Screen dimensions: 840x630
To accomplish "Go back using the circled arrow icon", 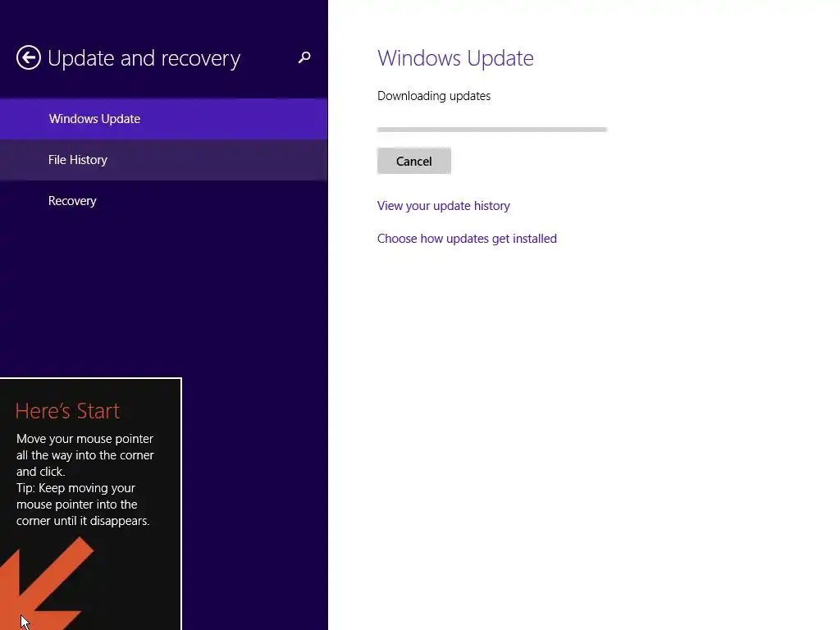I will 29,57.
